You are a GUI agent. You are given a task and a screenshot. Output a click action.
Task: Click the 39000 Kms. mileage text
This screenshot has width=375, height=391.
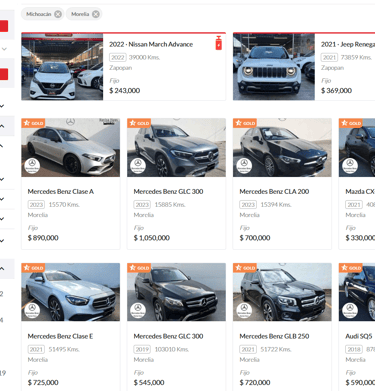click(x=144, y=57)
